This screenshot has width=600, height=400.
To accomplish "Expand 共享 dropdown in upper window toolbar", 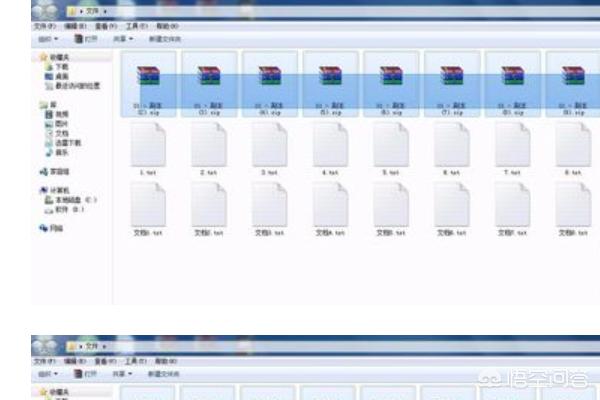I will [x=123, y=39].
